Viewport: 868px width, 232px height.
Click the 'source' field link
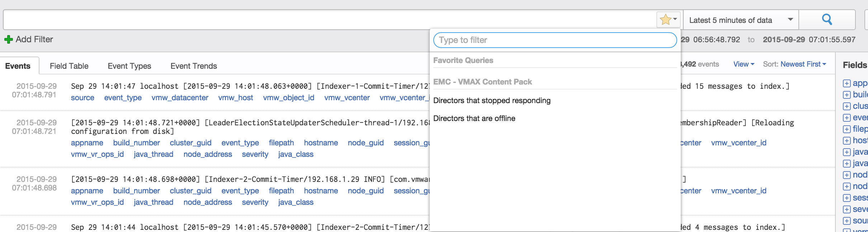point(82,98)
